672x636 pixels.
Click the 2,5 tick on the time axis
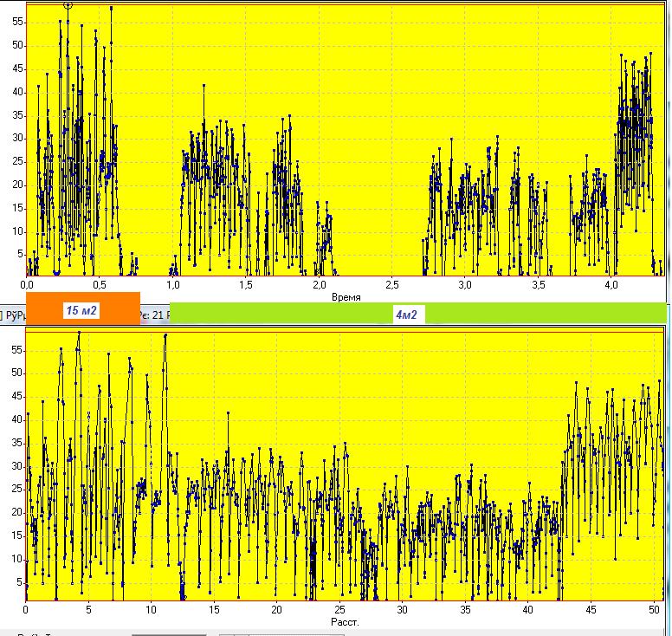[x=391, y=285]
